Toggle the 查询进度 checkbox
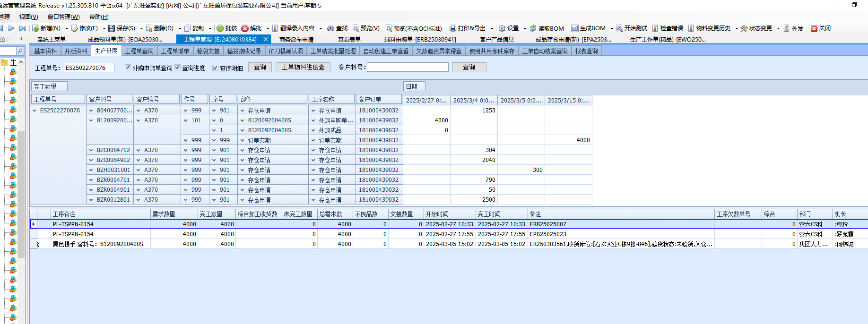Image resolution: width=868 pixels, height=324 pixels. pyautogui.click(x=178, y=68)
